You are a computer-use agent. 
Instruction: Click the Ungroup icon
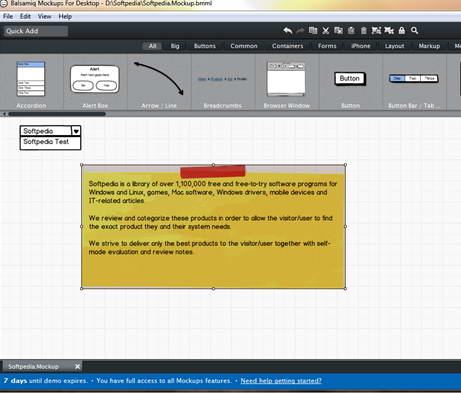pyautogui.click(x=389, y=31)
